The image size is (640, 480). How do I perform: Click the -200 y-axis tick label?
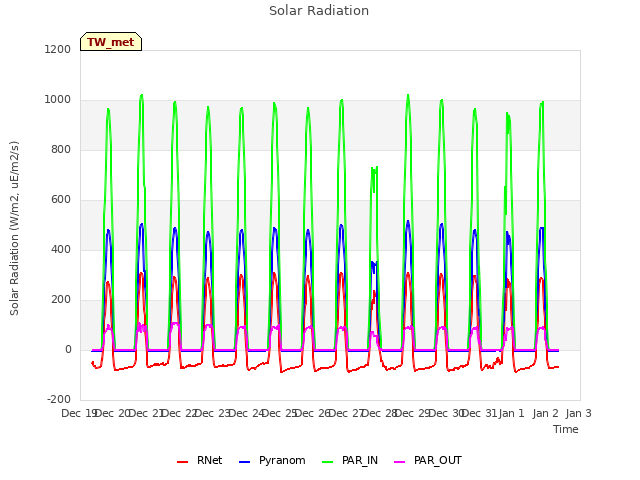59,400
